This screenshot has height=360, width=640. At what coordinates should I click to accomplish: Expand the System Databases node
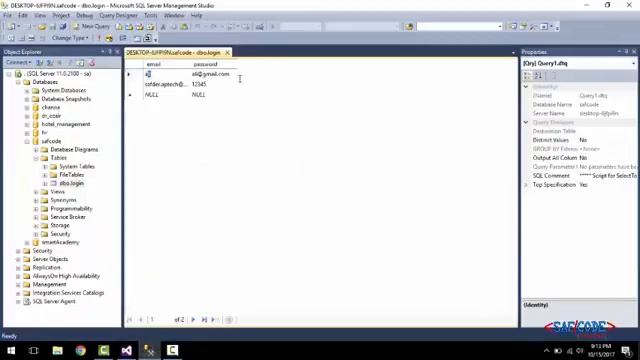coord(27,91)
